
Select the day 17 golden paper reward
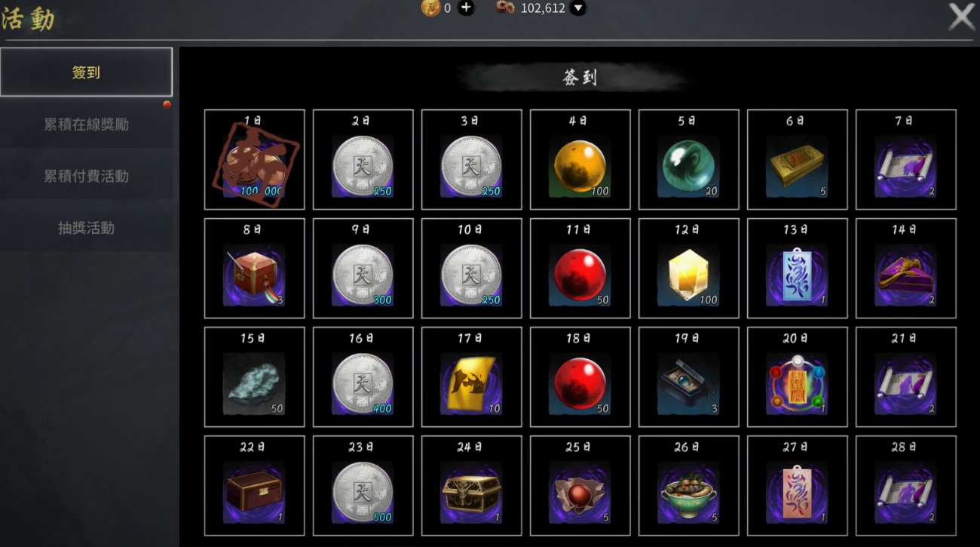click(472, 377)
